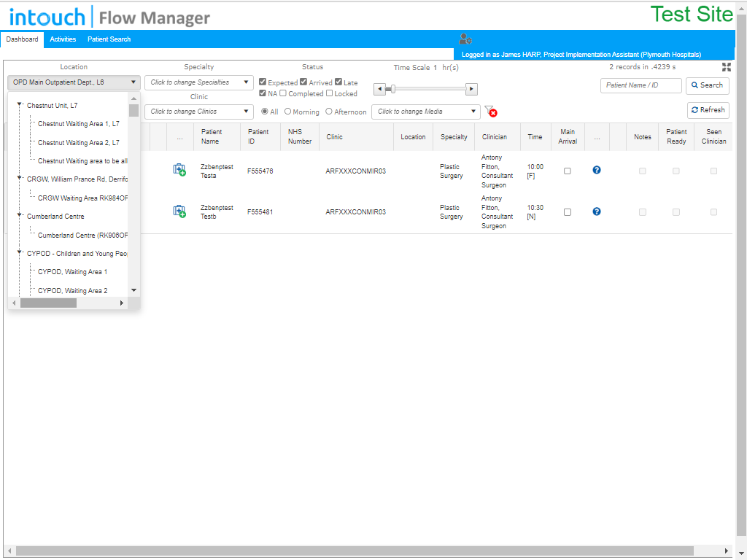Toggle the Arrived status checkbox
This screenshot has height=560, width=747.
click(x=303, y=82)
